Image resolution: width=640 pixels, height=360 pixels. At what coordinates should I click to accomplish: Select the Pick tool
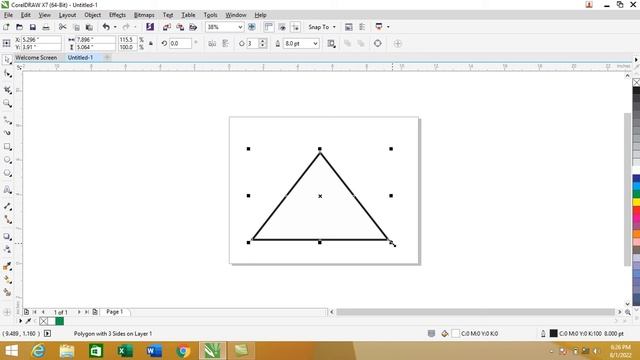pos(7,60)
